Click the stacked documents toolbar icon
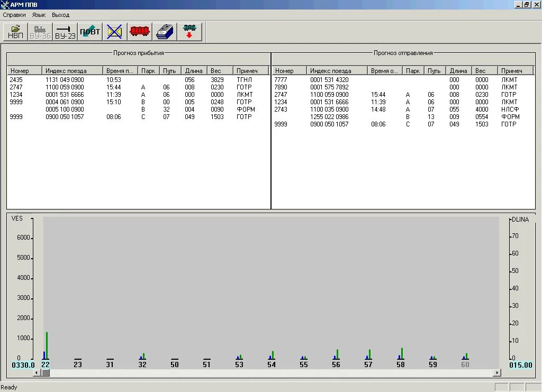542x392 pixels. pos(165,32)
